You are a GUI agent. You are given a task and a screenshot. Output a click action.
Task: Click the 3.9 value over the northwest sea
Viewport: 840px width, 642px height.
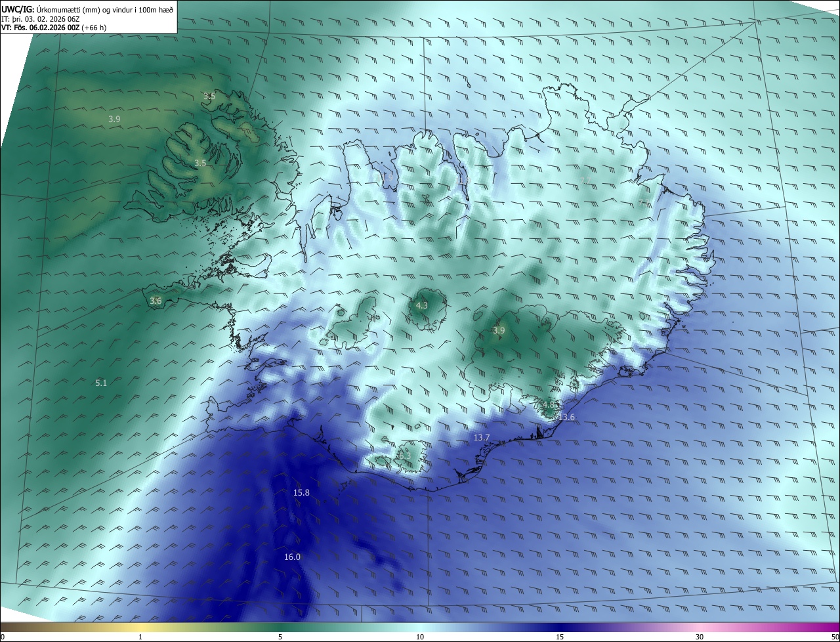tap(114, 119)
